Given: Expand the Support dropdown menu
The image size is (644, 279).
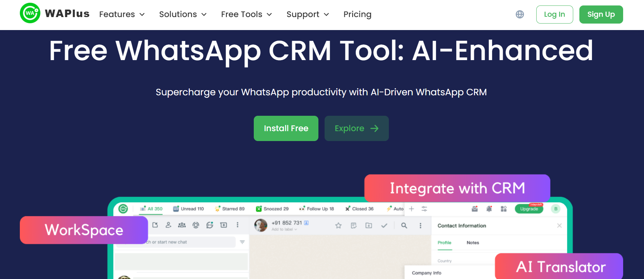Looking at the screenshot, I should pyautogui.click(x=308, y=14).
